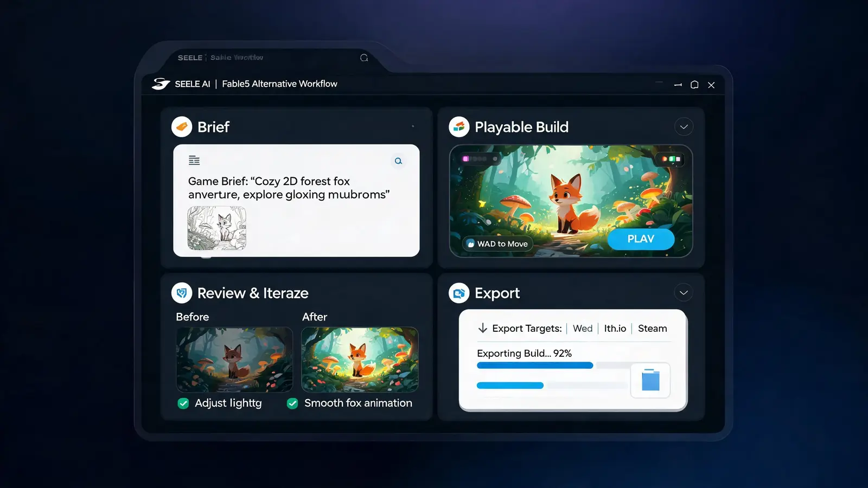Minimize the SEELE AI window
This screenshot has height=488, width=868.
coord(678,85)
